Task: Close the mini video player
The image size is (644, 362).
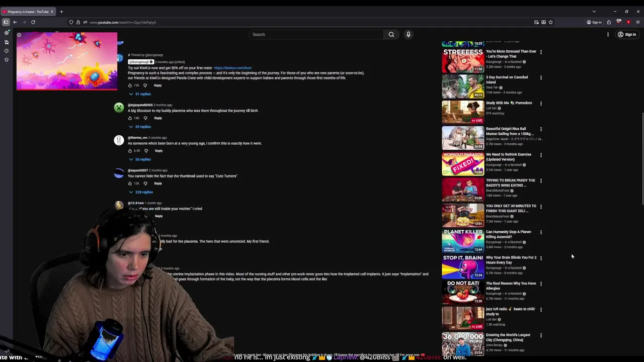Action: pyautogui.click(x=19, y=35)
